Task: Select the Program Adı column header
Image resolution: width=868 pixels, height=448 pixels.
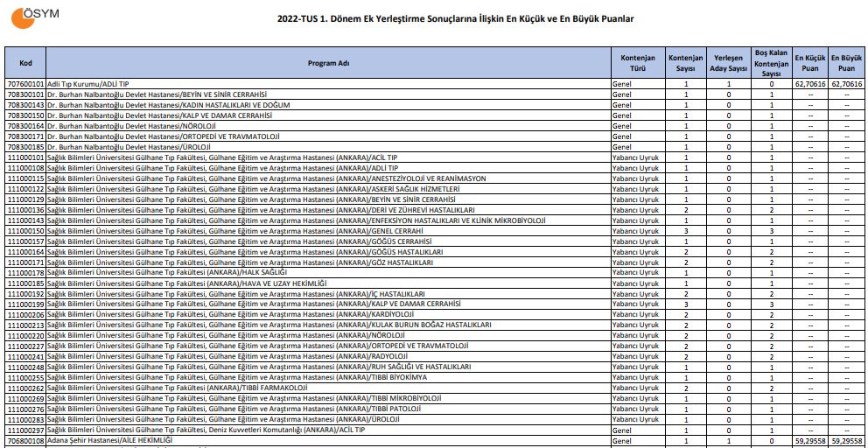Action: coord(328,63)
